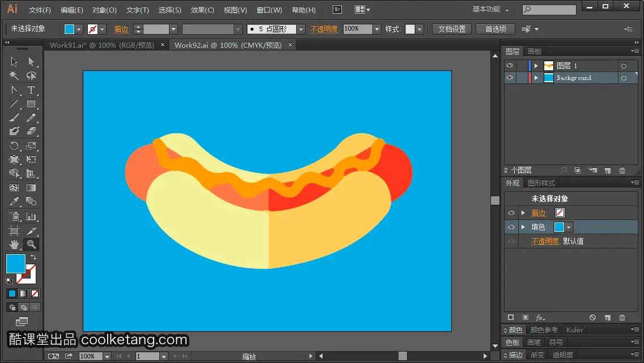
Task: Select the Pencil tool
Action: 31,117
